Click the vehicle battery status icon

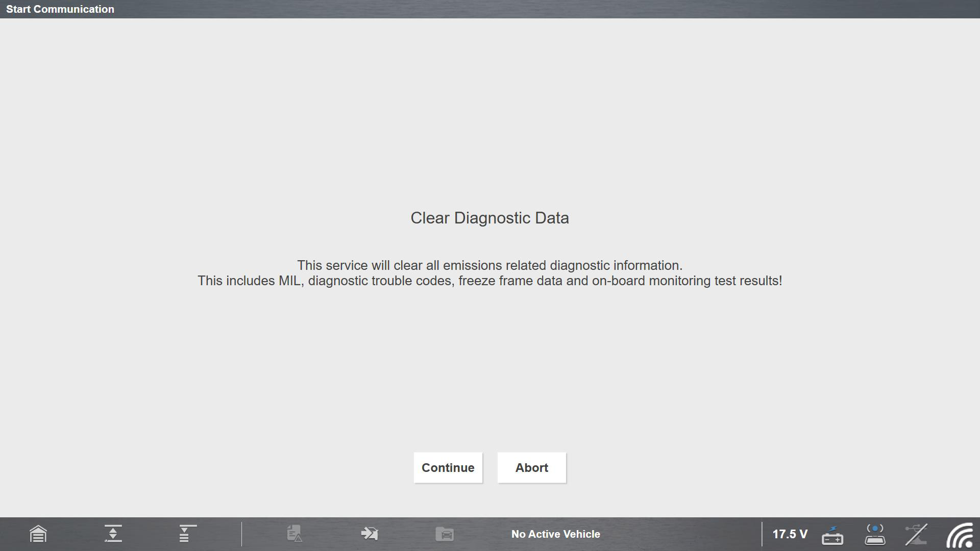(x=832, y=535)
